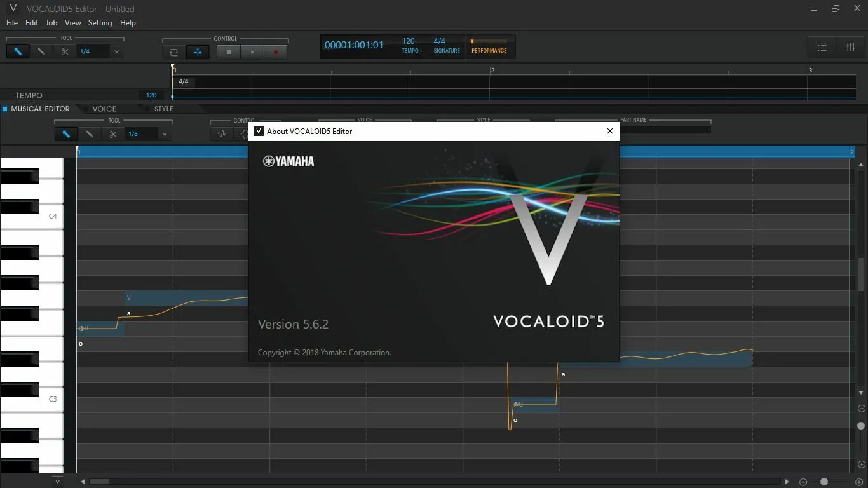Click the playhead marker at measure 1

tap(172, 67)
